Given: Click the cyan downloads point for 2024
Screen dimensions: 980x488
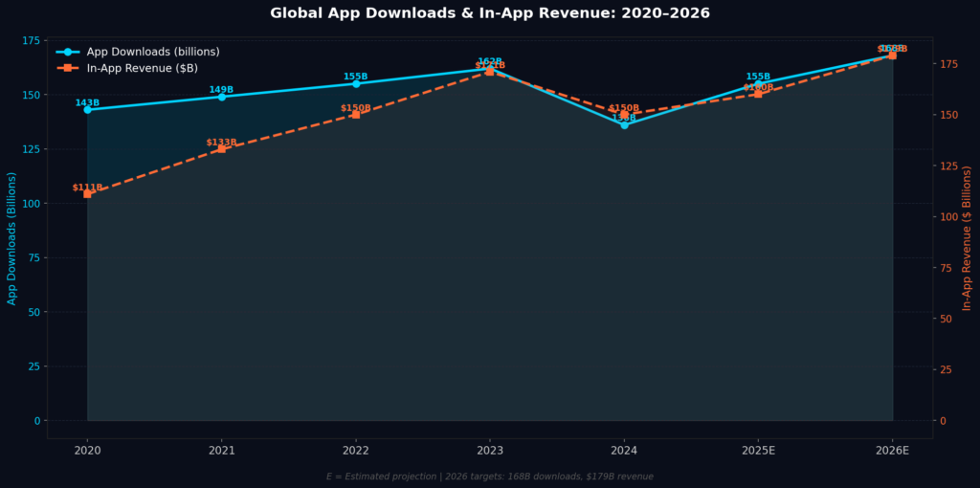Looking at the screenshot, I should tap(624, 125).
